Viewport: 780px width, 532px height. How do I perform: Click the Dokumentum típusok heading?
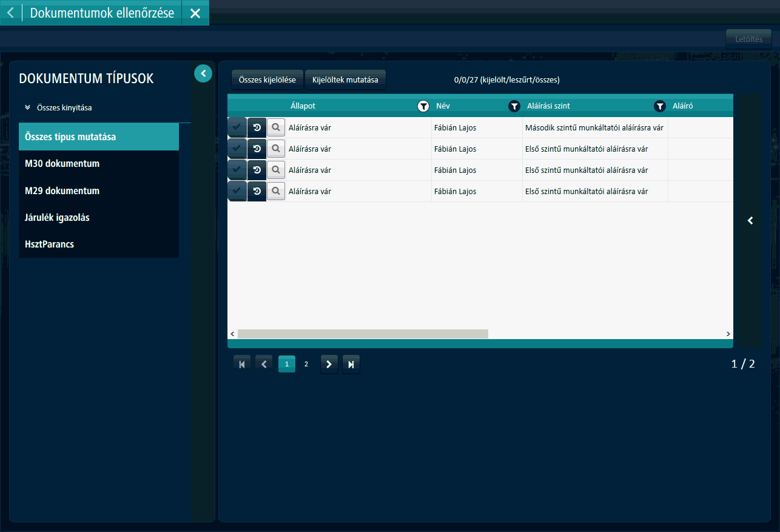pos(86,79)
